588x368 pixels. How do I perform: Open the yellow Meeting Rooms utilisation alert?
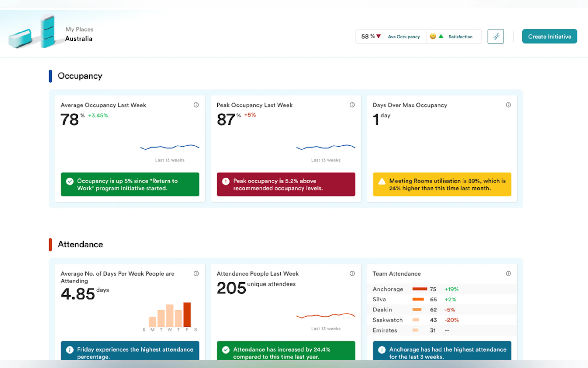(x=442, y=184)
